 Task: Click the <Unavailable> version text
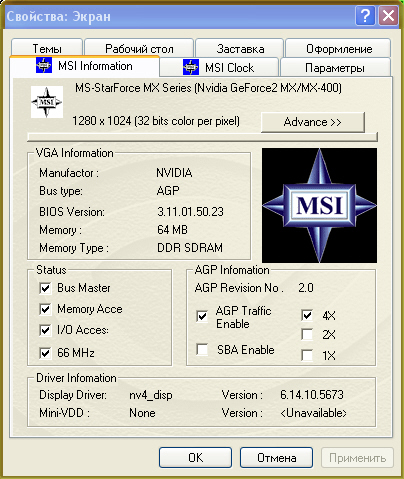click(313, 413)
